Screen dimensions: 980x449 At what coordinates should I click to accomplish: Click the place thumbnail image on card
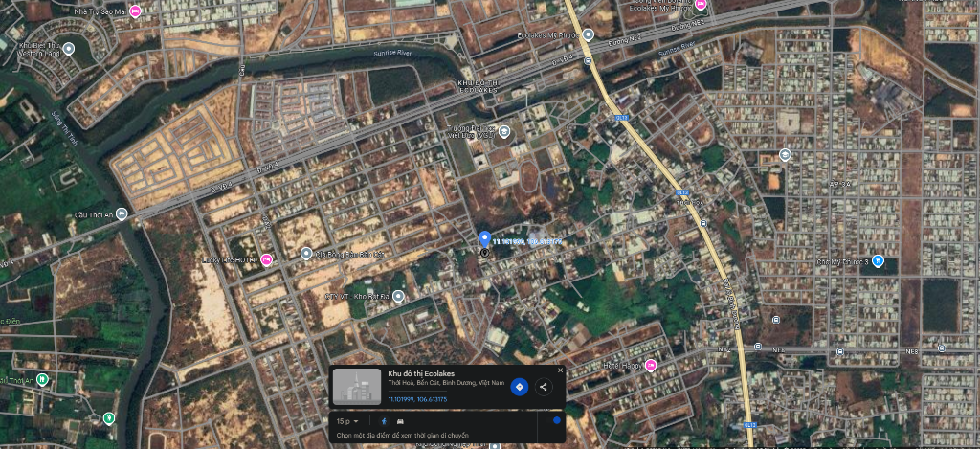click(356, 386)
